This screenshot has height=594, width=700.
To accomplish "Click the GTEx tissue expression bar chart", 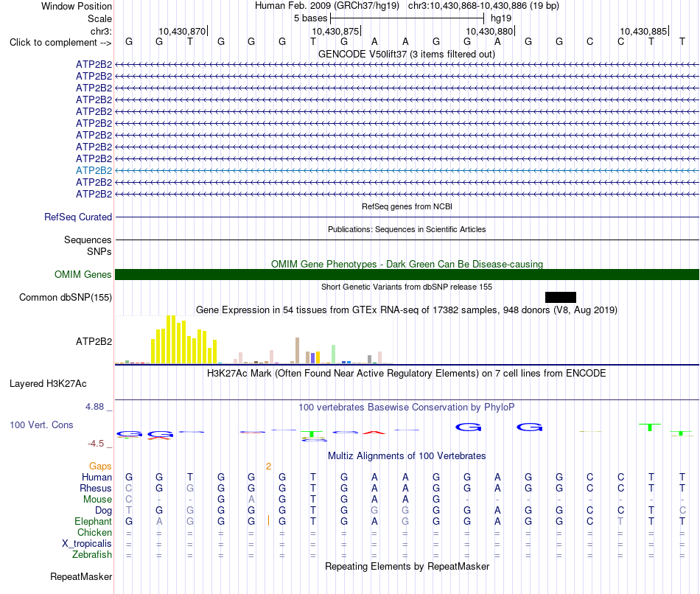I will (253, 340).
